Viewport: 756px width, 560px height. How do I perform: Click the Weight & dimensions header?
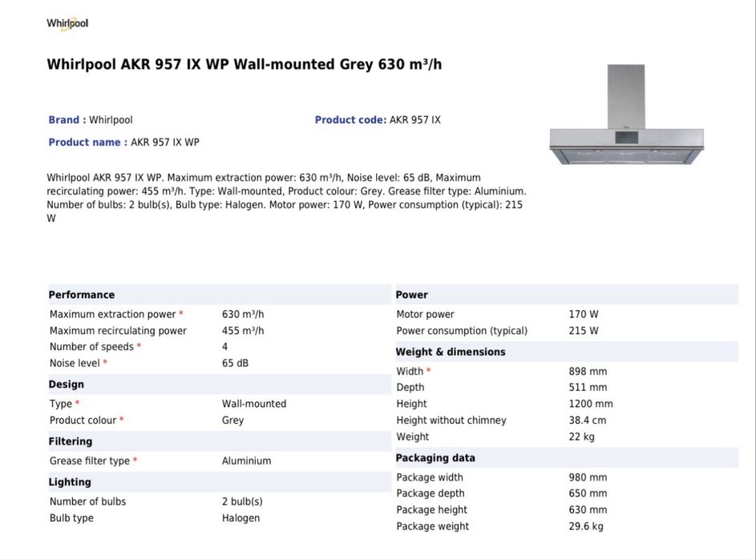pyautogui.click(x=450, y=352)
